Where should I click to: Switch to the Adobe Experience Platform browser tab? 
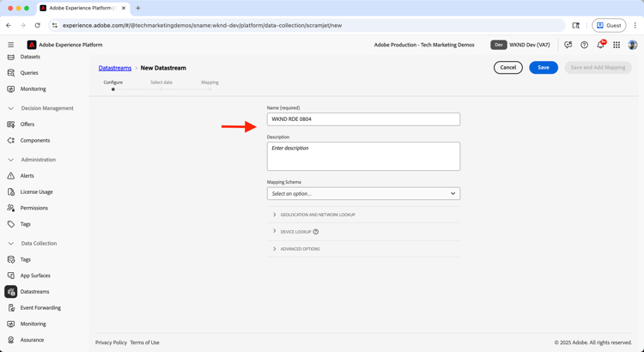tap(83, 9)
